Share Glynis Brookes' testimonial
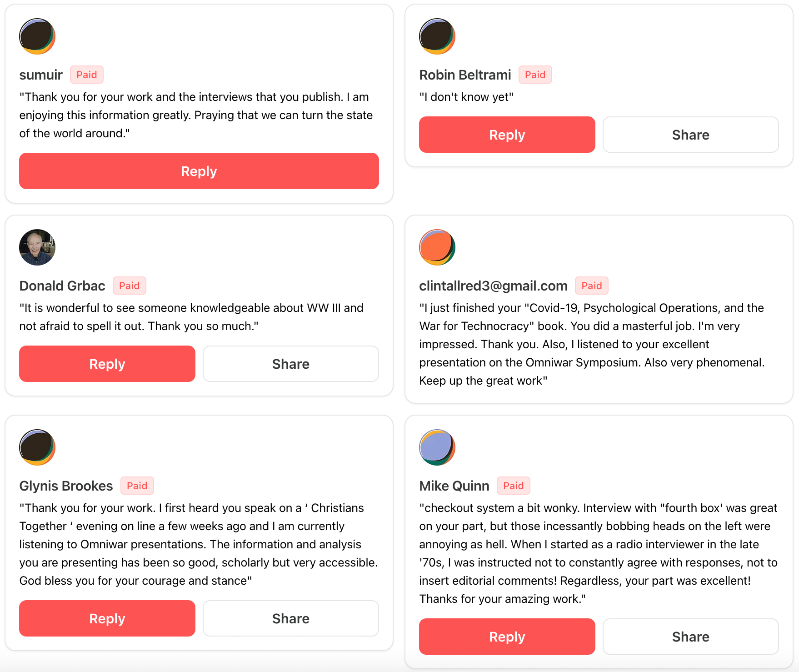799x672 pixels. (x=291, y=618)
